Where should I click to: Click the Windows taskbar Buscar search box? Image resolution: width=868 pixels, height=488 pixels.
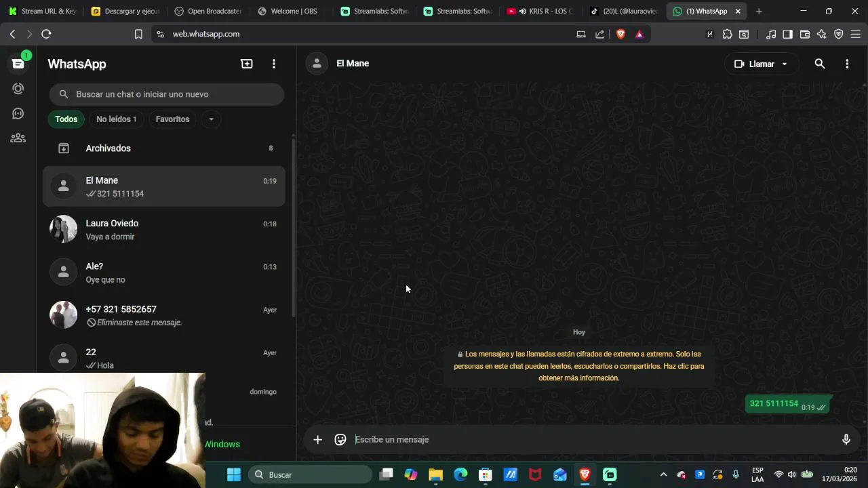click(310, 474)
